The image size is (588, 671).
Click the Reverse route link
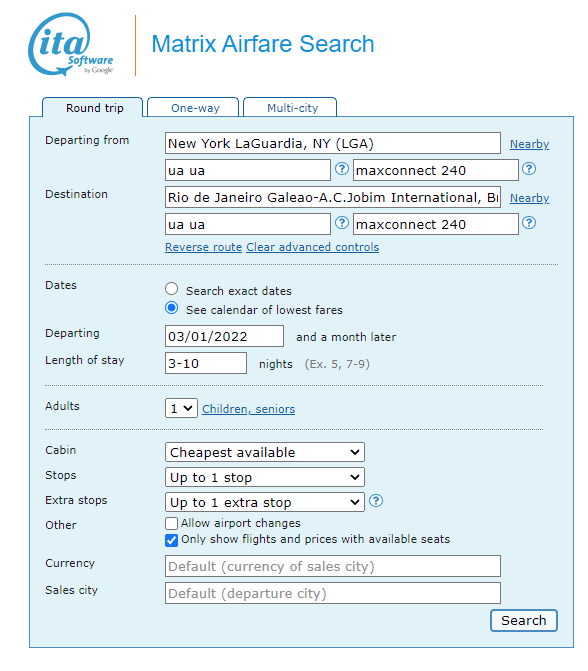tap(204, 247)
